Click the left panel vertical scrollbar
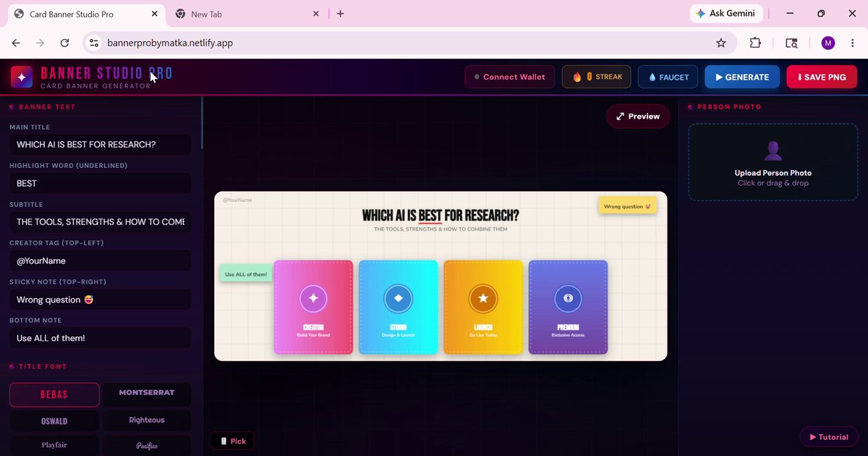868x456 pixels. tap(202, 123)
